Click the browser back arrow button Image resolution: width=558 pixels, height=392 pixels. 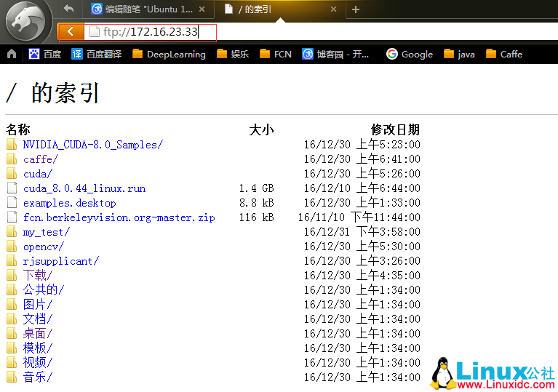pos(70,32)
